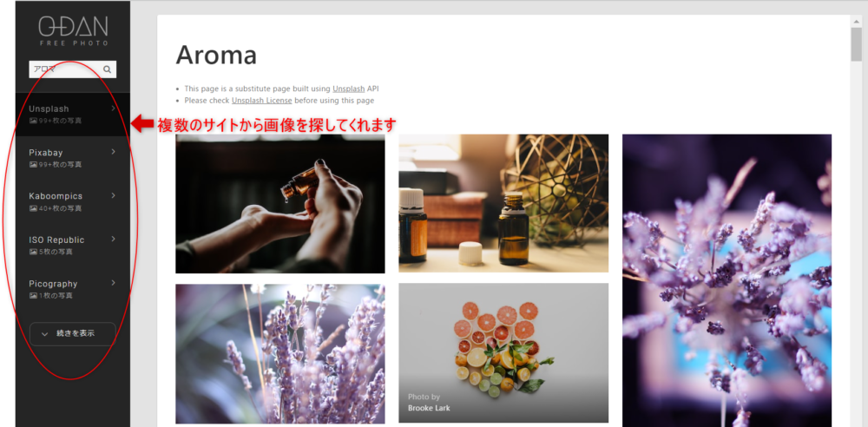Viewport: 868px width, 427px height.
Task: Open the Unsplash API link
Action: pos(348,89)
